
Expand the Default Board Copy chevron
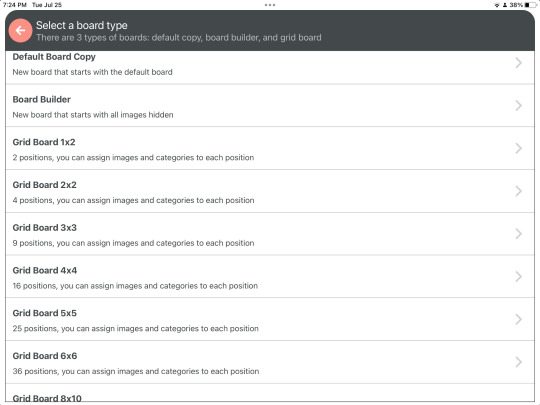click(518, 63)
